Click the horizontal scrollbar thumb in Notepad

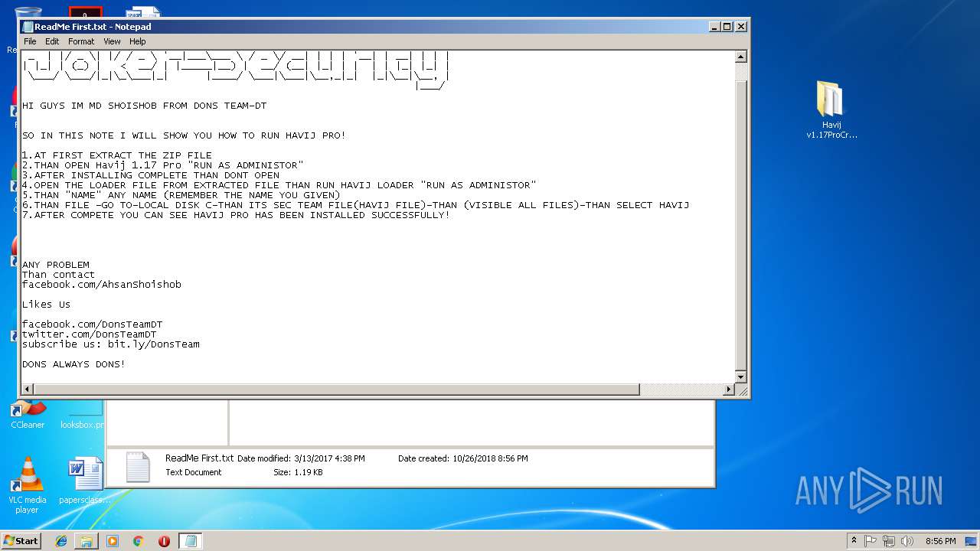tap(337, 390)
